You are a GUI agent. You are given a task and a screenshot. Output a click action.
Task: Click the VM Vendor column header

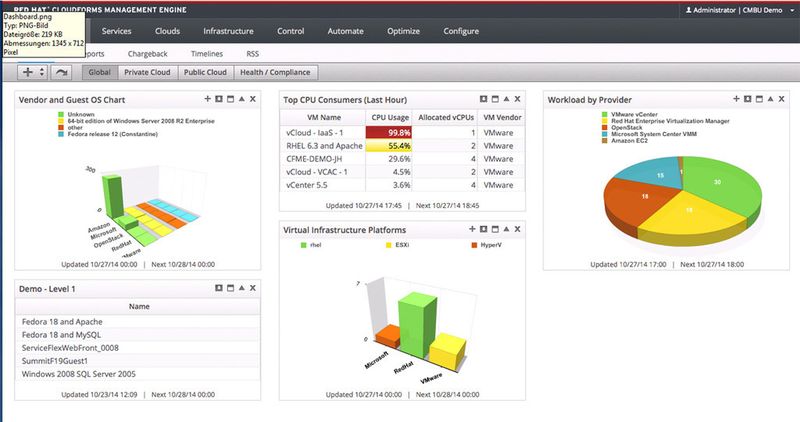(502, 117)
